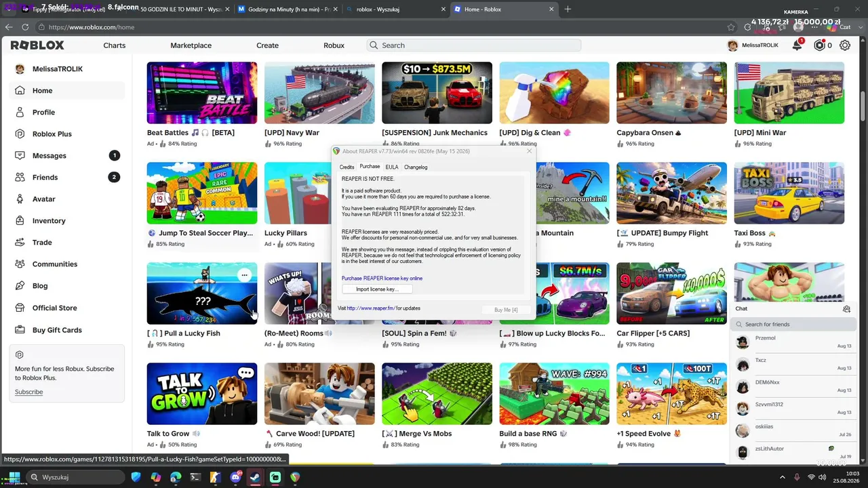The image size is (868, 488).
Task: Click Official Store icon in sidebar
Action: [20, 308]
